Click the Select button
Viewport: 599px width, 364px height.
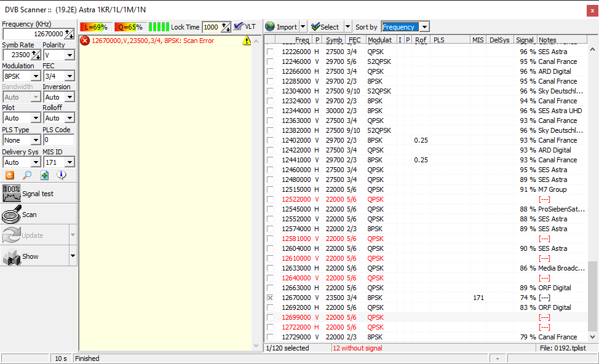(327, 26)
